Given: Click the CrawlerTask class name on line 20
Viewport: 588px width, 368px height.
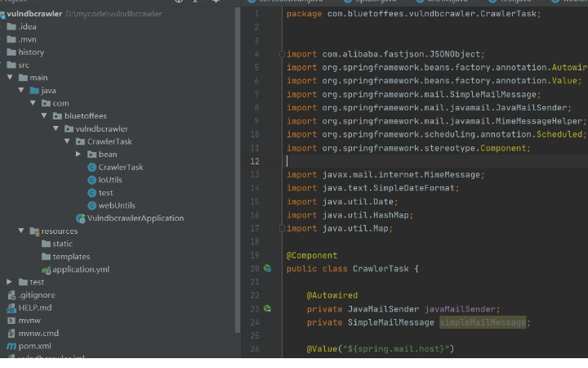Looking at the screenshot, I should [381, 269].
